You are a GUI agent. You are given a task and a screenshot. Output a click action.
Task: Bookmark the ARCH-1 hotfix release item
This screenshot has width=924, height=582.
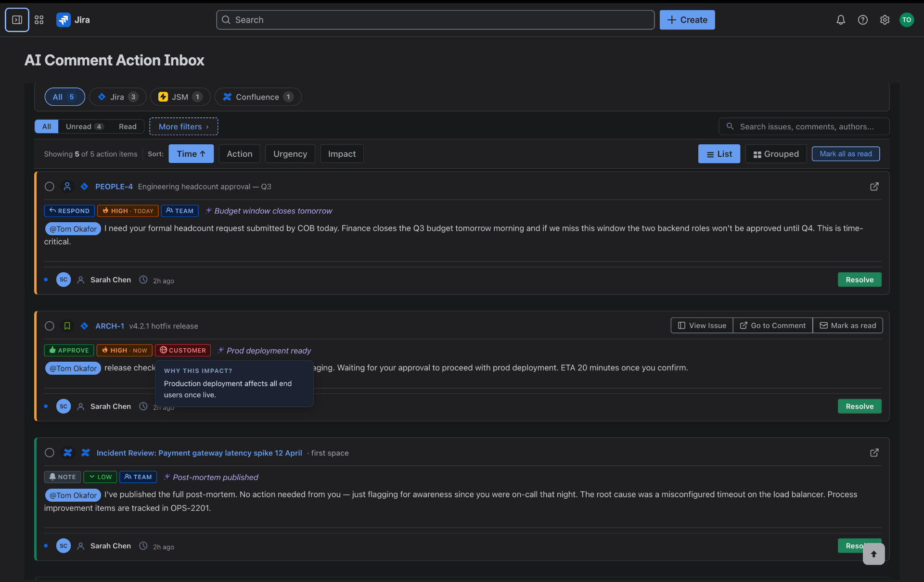point(67,326)
